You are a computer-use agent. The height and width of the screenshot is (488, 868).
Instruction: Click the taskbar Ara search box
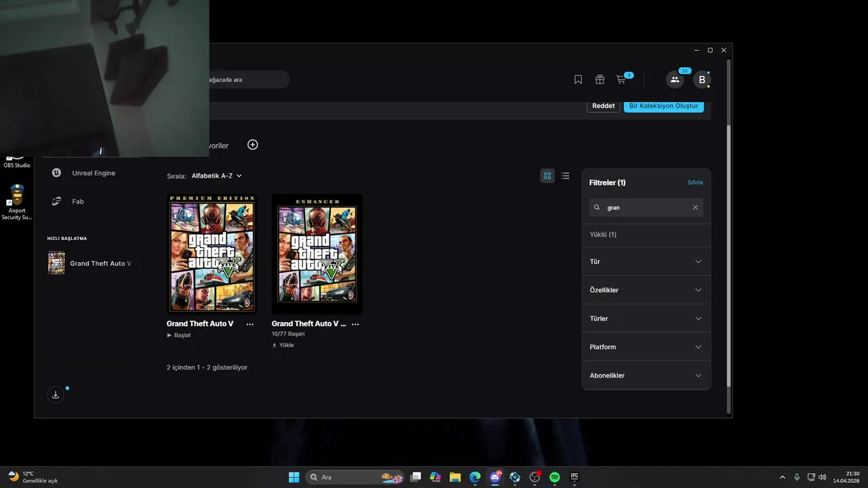click(355, 477)
